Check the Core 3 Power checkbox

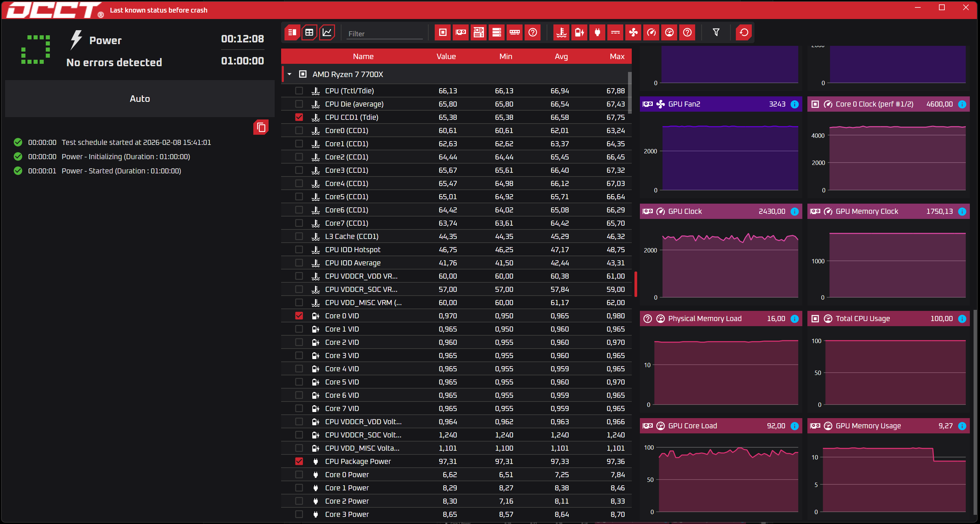pyautogui.click(x=299, y=514)
